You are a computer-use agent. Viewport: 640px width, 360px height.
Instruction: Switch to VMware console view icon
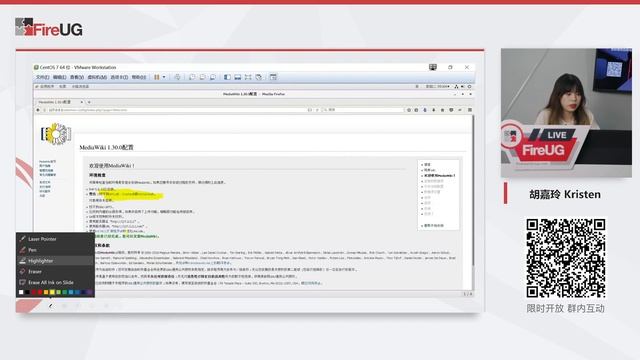238,77
